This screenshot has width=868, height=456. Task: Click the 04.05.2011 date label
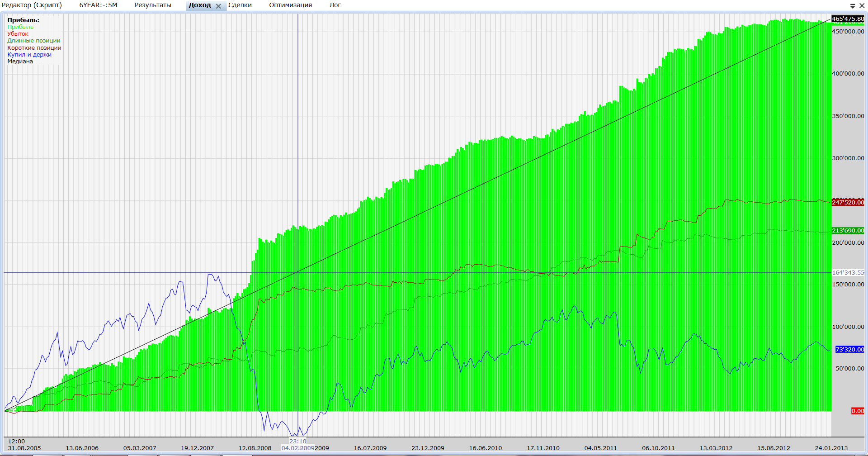point(601,448)
